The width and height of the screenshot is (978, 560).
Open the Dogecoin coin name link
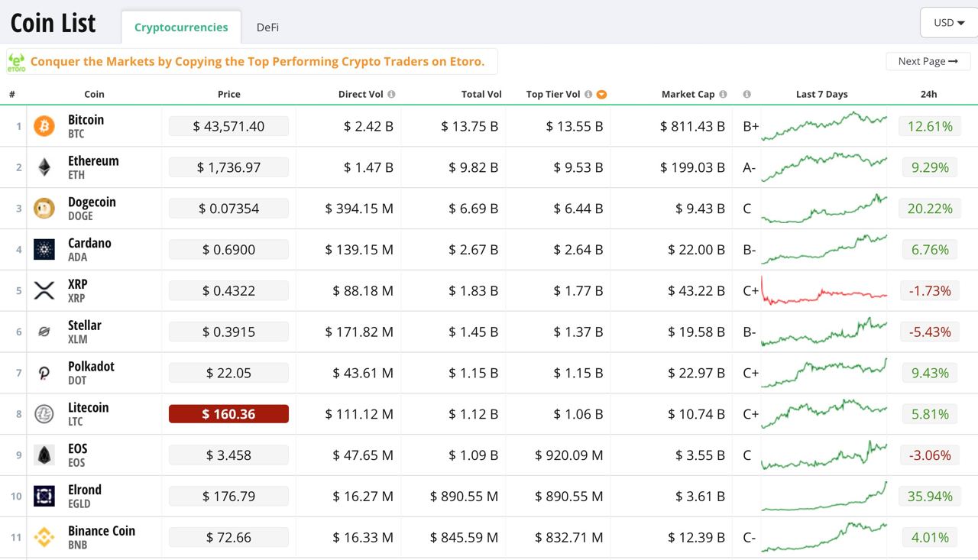tap(92, 202)
